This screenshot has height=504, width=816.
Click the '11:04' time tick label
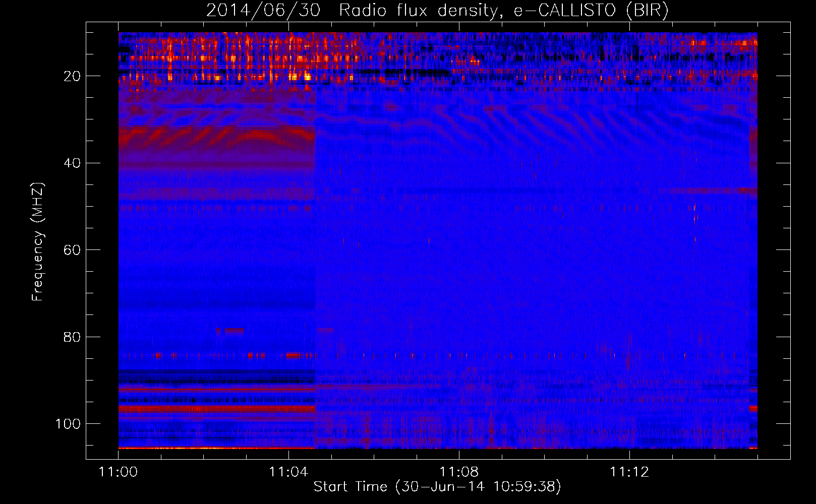288,472
